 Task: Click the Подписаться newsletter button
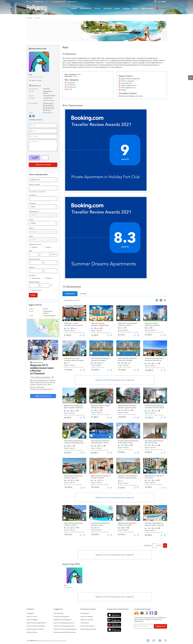160,626
